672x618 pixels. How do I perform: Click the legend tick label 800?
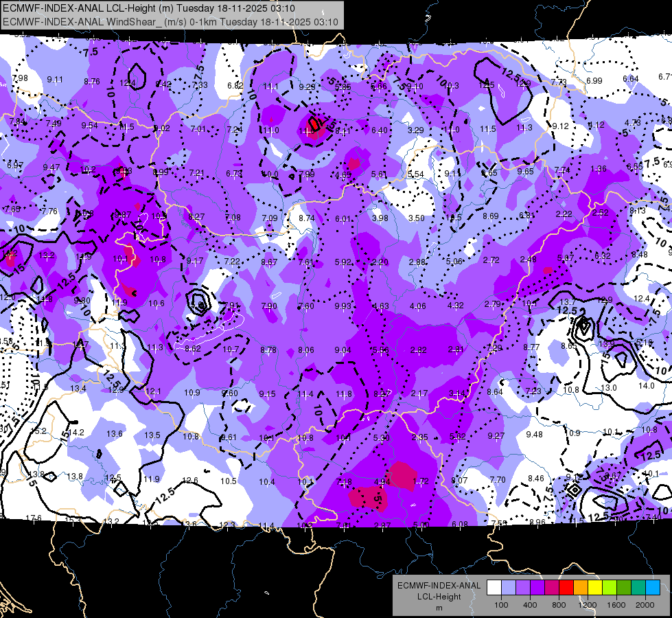[x=559, y=605]
